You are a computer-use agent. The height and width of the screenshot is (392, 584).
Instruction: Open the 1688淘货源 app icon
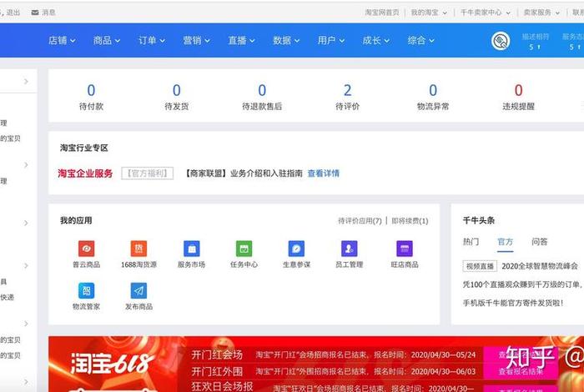click(x=138, y=249)
